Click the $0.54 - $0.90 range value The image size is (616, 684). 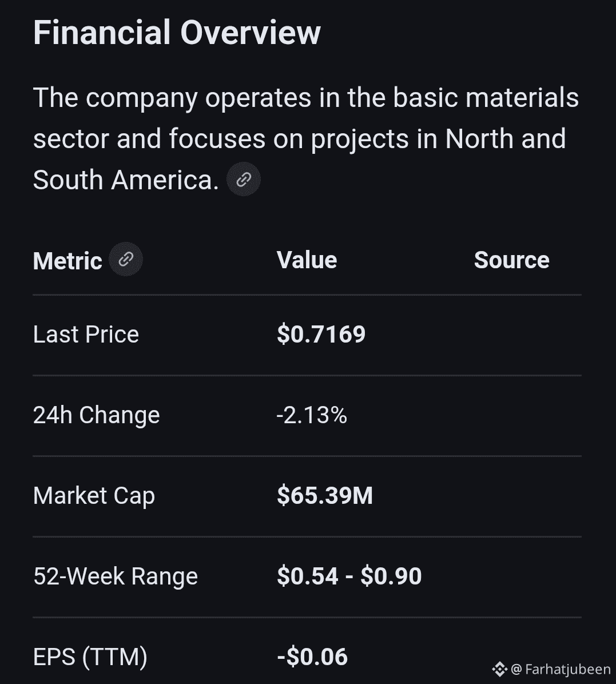coord(349,576)
